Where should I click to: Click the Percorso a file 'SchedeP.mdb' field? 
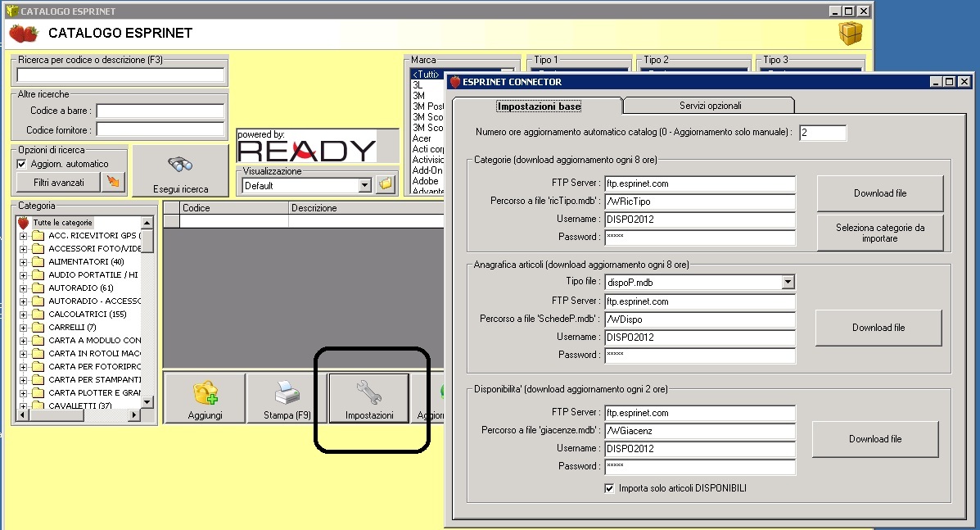point(700,319)
